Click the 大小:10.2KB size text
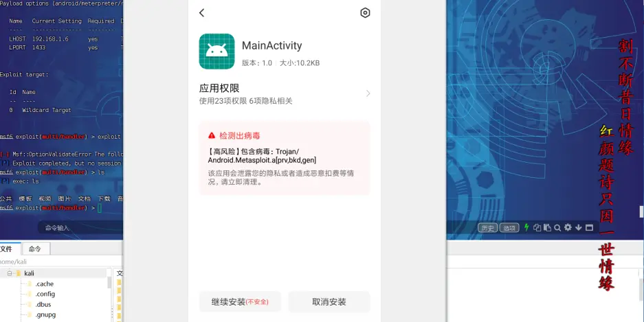 (x=300, y=63)
